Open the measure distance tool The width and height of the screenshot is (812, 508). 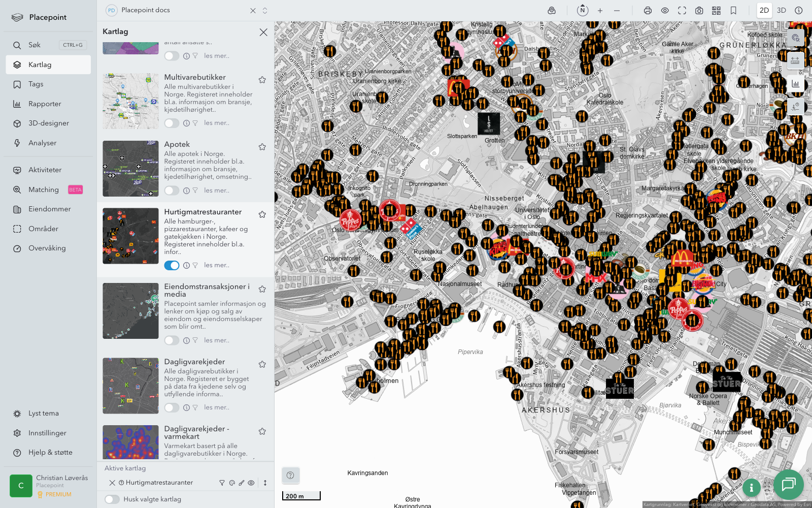pos(795,60)
